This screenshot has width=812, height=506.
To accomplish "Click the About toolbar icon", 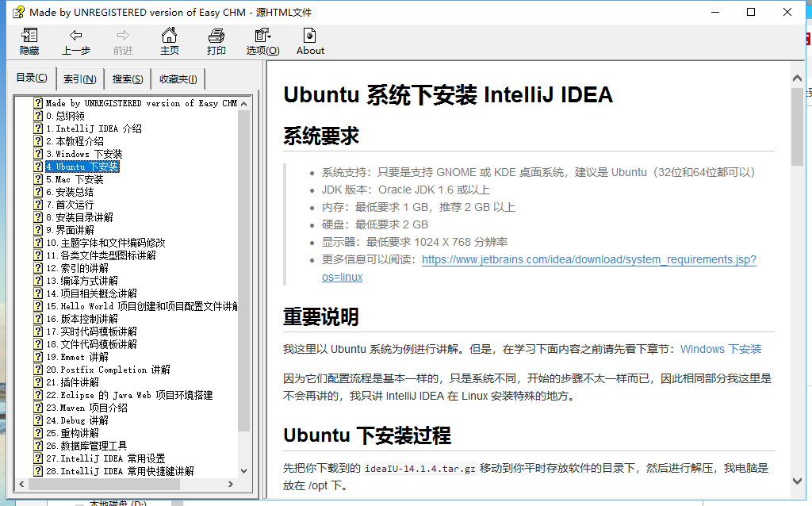I will click(x=310, y=35).
